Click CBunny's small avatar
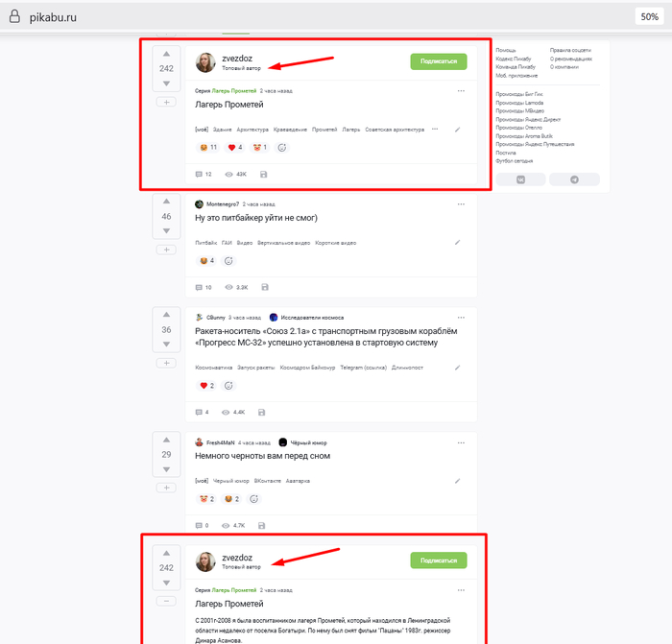This screenshot has width=672, height=644. tap(199, 318)
